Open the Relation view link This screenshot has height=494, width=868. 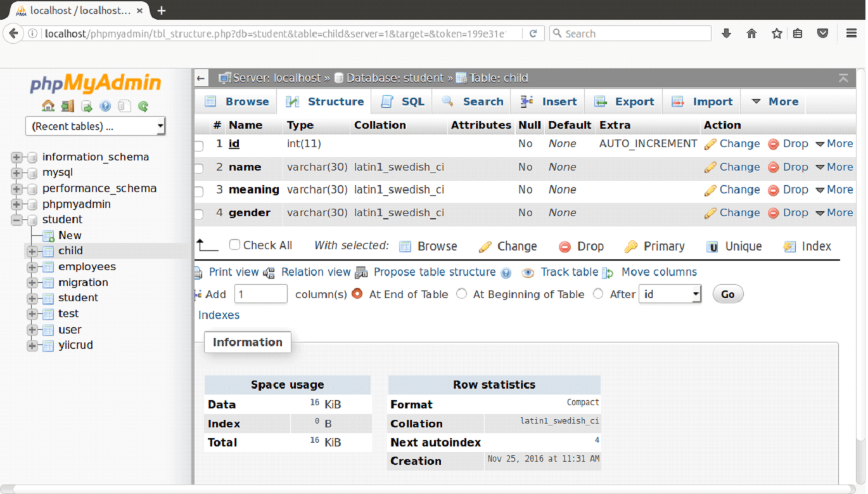[316, 272]
